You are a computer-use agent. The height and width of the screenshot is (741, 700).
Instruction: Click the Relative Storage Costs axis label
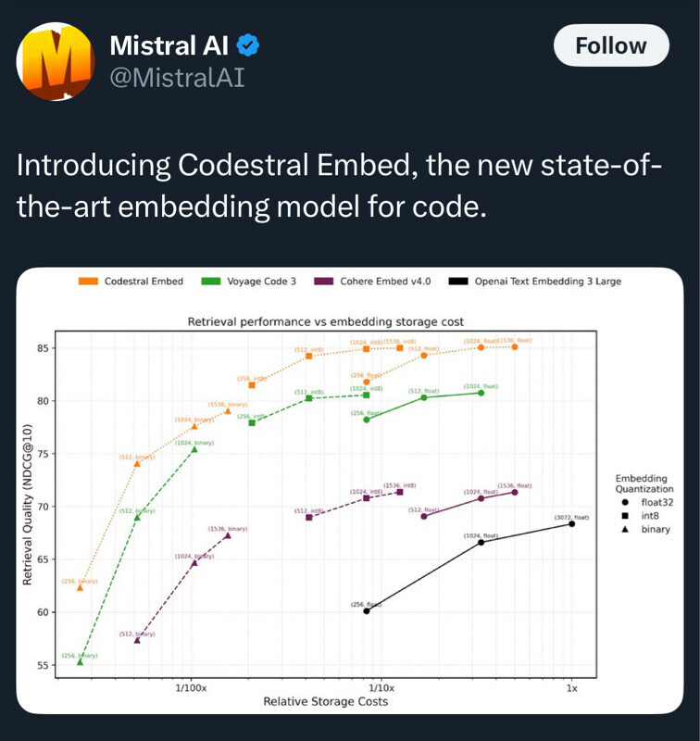(325, 701)
